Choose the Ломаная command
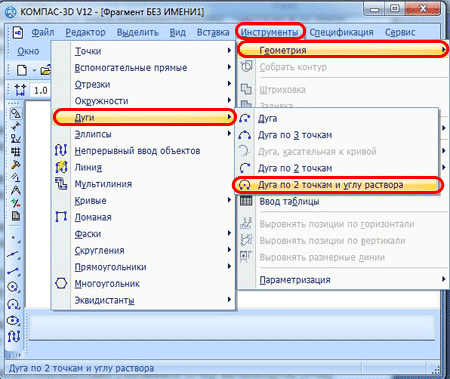The image size is (450, 379). tap(144, 217)
